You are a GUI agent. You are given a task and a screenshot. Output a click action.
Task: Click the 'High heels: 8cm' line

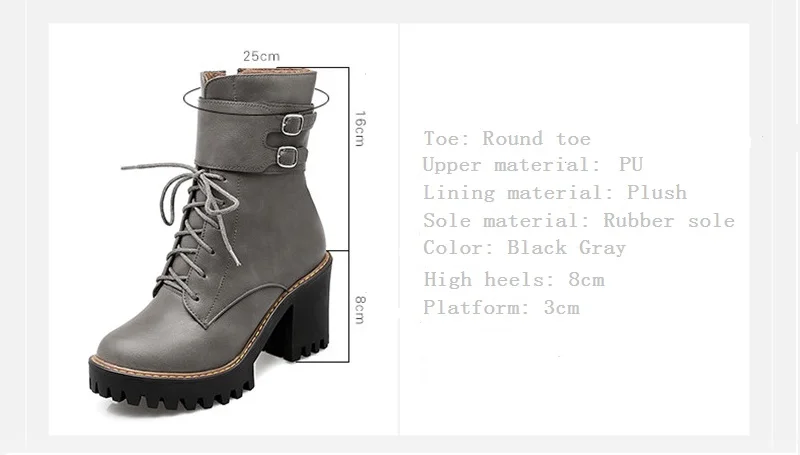(x=514, y=280)
